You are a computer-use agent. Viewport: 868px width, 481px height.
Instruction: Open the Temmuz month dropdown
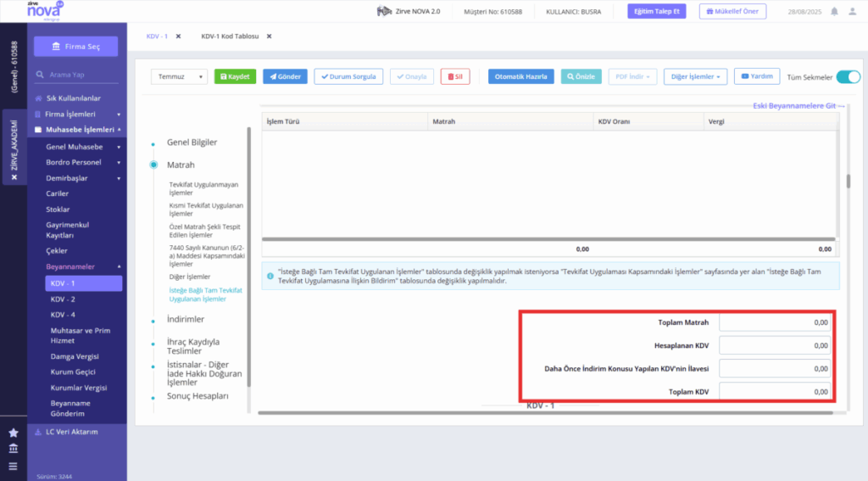click(179, 76)
